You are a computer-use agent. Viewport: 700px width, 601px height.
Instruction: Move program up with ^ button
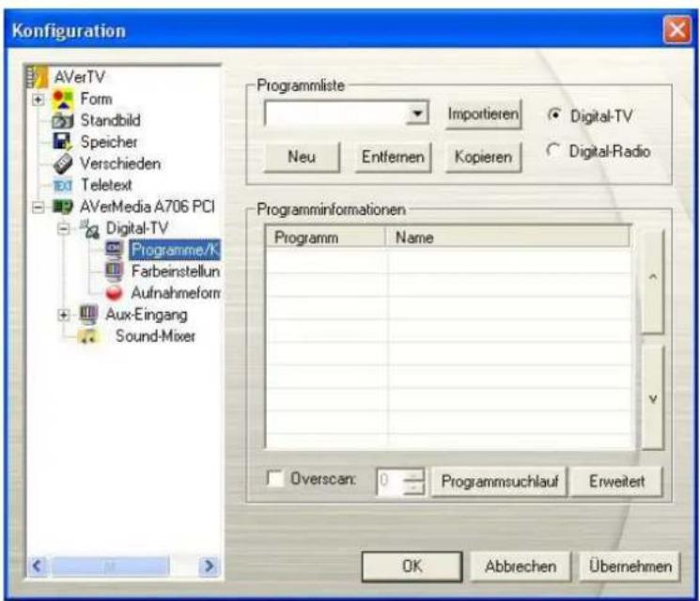pos(652,282)
